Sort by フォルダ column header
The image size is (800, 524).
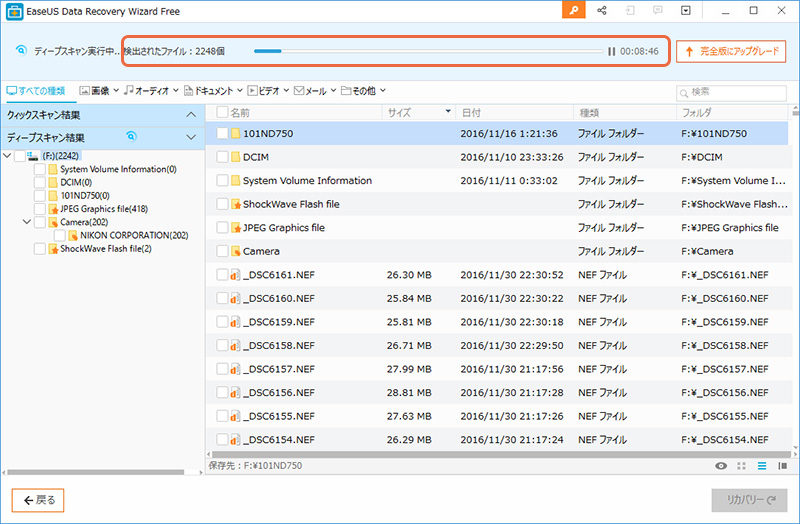(x=696, y=113)
